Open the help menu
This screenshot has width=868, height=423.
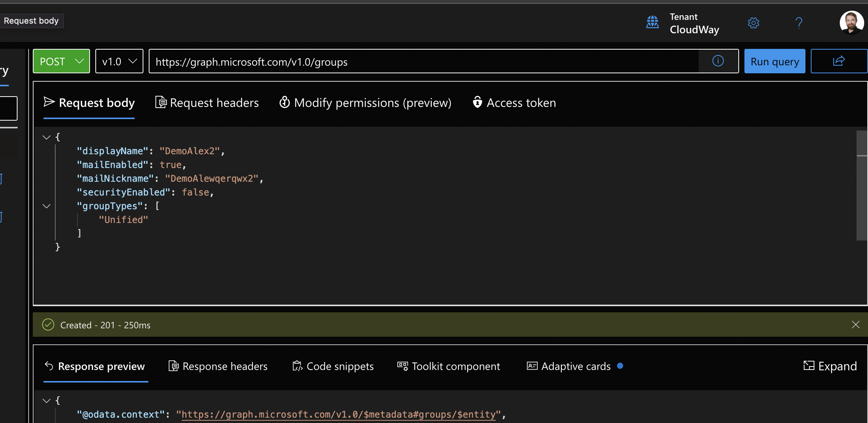pyautogui.click(x=799, y=23)
